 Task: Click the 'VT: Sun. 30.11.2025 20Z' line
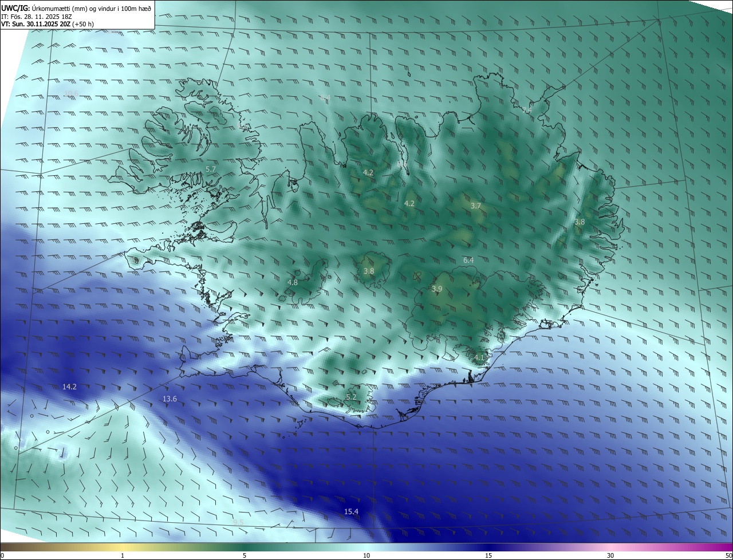click(48, 24)
